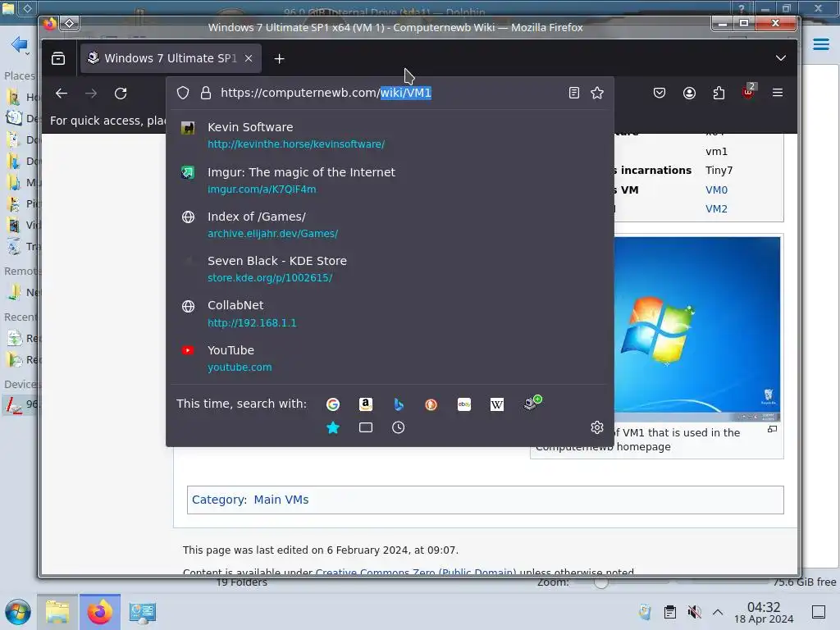Open a new tab with the plus button
This screenshot has height=630, width=840.
coord(279,58)
